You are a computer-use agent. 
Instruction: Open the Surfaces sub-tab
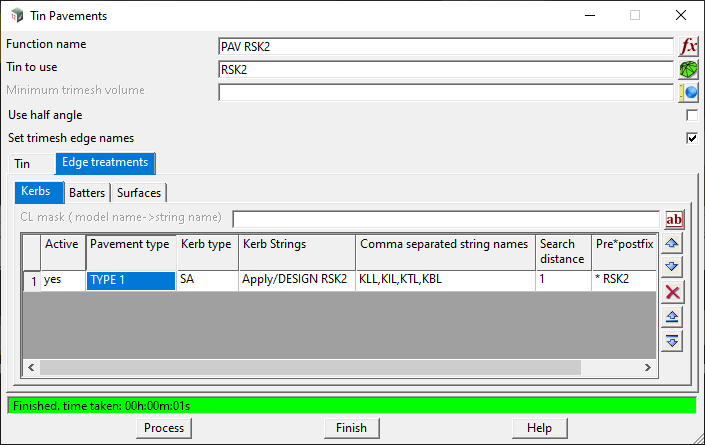138,193
